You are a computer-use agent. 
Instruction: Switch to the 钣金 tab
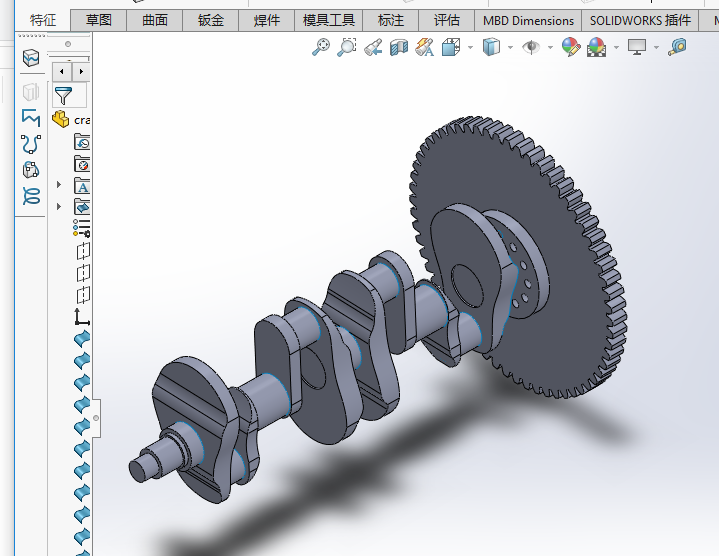[211, 20]
